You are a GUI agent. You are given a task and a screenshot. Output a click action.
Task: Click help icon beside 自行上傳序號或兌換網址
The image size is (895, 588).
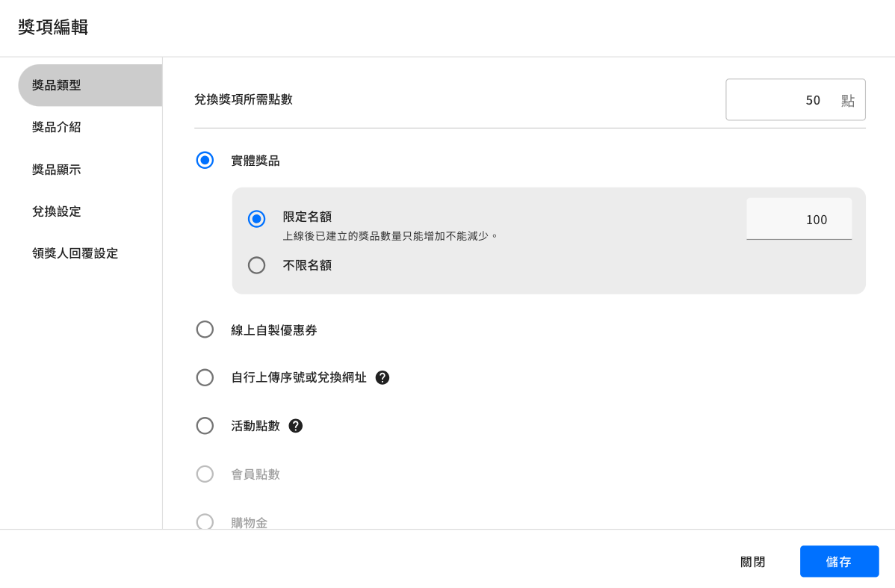click(x=383, y=377)
